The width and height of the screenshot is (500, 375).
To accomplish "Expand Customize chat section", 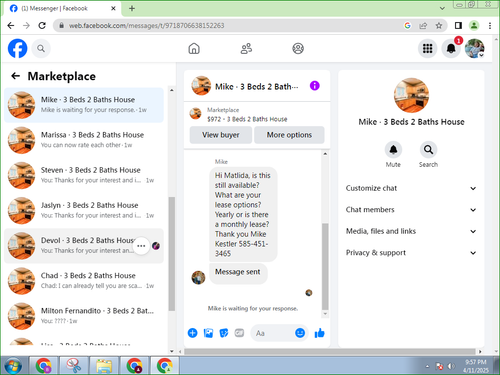I will (x=411, y=188).
